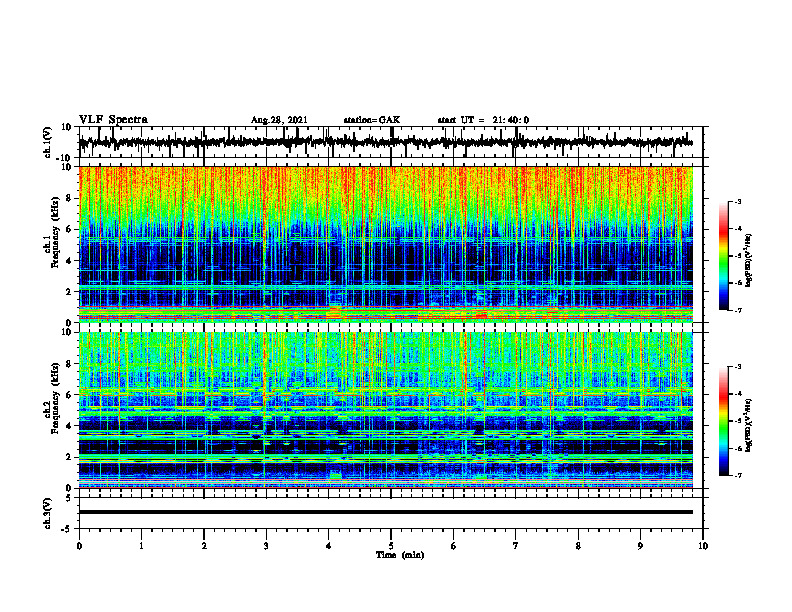Click the ch.1 voltage waveform trace panel
This screenshot has width=792, height=612.
(x=391, y=142)
